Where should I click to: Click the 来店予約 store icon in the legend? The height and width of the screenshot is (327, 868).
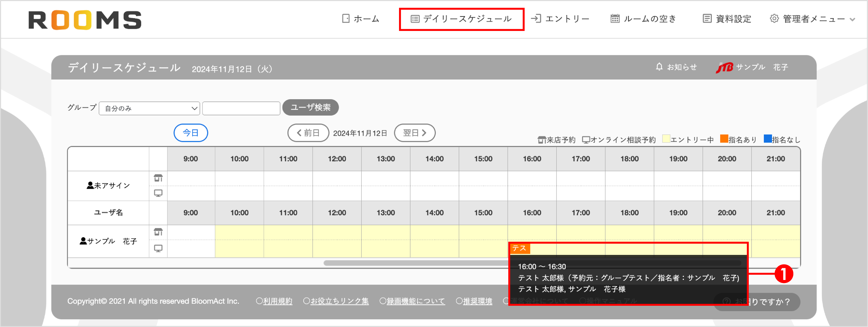point(542,139)
